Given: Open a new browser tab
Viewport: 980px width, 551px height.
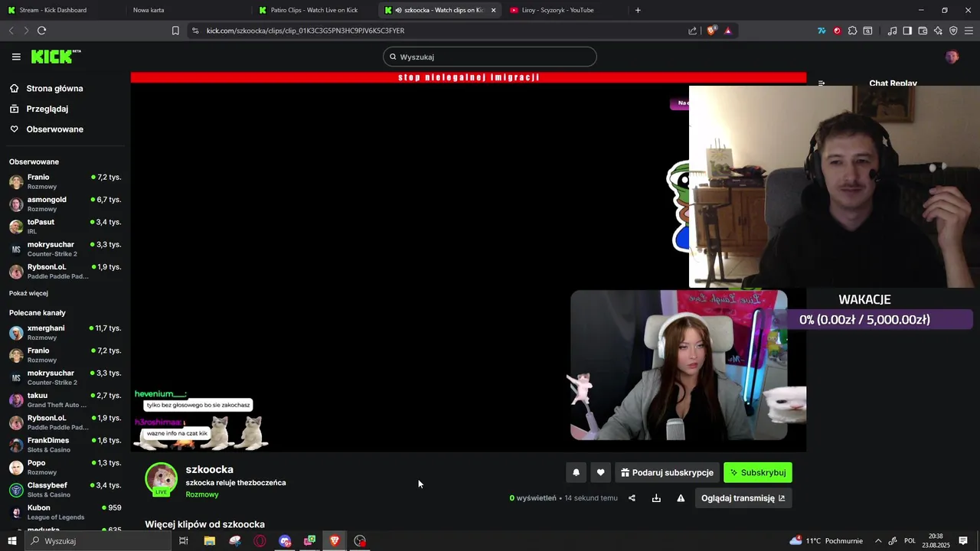Looking at the screenshot, I should coord(638,10).
